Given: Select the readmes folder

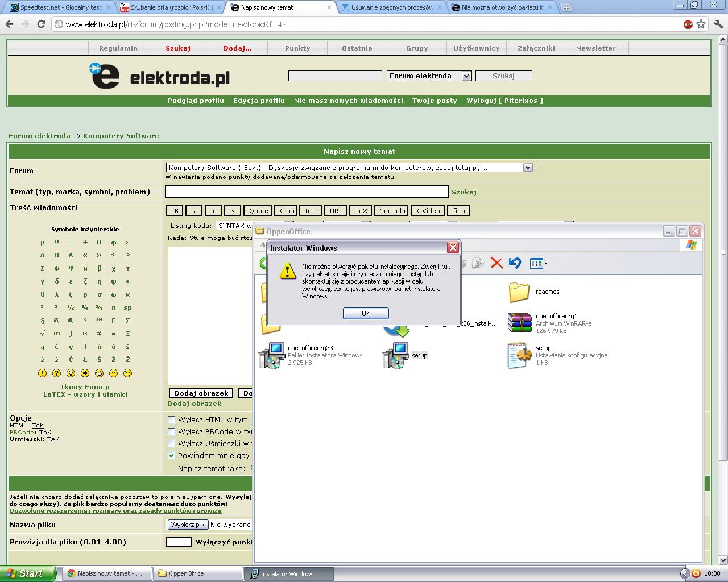Looking at the screenshot, I should [533, 292].
